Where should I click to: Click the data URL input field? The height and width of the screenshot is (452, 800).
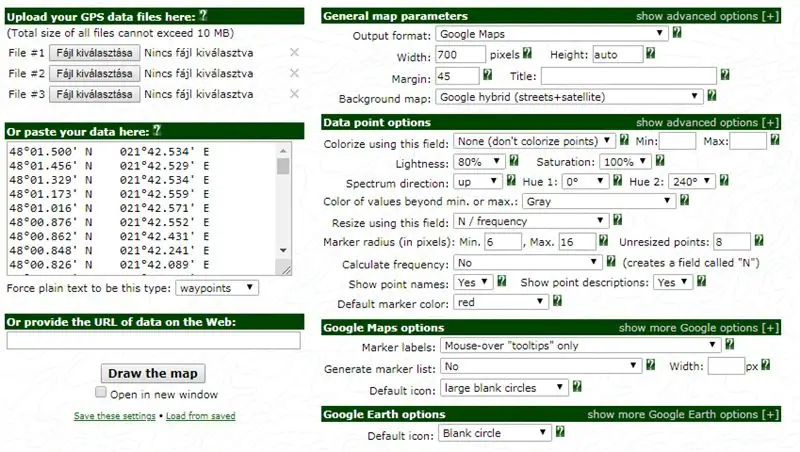click(x=154, y=341)
